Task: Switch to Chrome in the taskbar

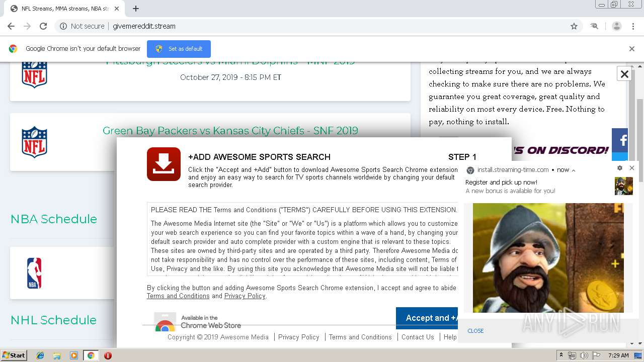Action: (x=91, y=355)
